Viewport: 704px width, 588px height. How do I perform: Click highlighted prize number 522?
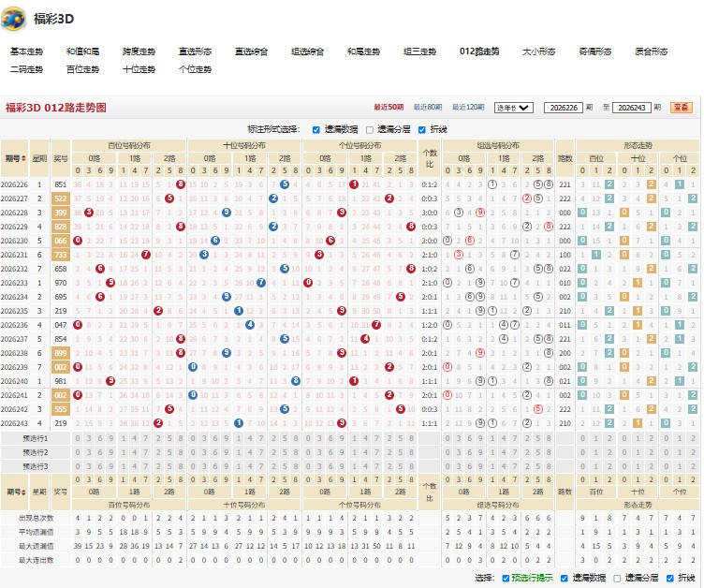pyautogui.click(x=61, y=198)
